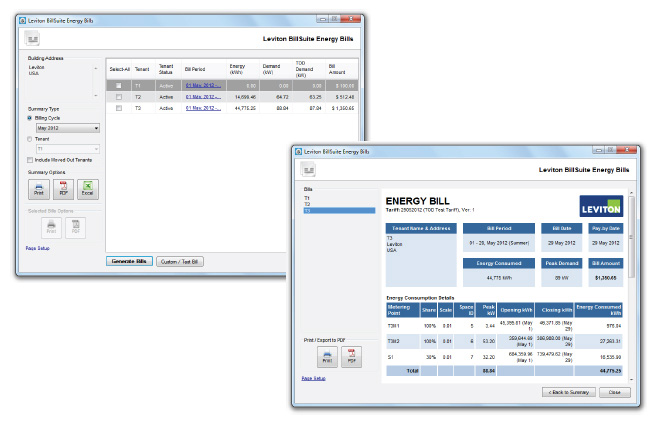This screenshot has height=421, width=660.
Task: Click the bill preview scrollbar thumb
Action: tap(631, 237)
